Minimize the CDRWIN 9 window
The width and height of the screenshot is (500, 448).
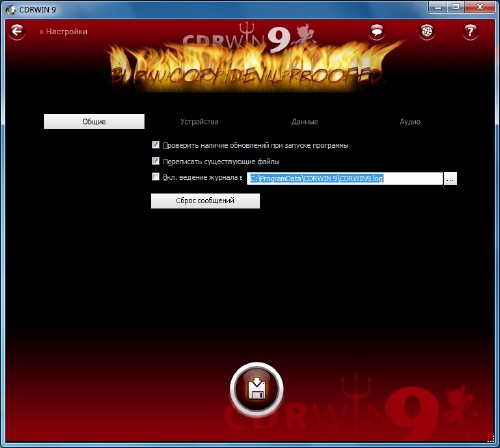[438, 7]
